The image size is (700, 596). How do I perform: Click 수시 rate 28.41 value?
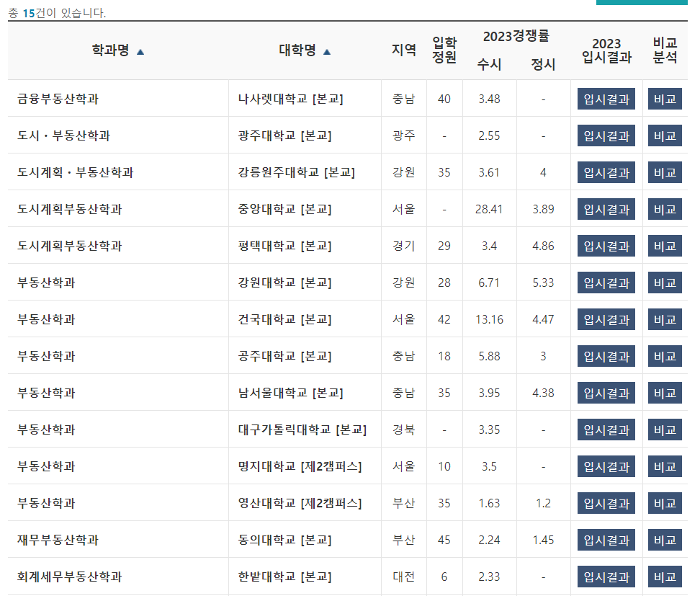(489, 209)
